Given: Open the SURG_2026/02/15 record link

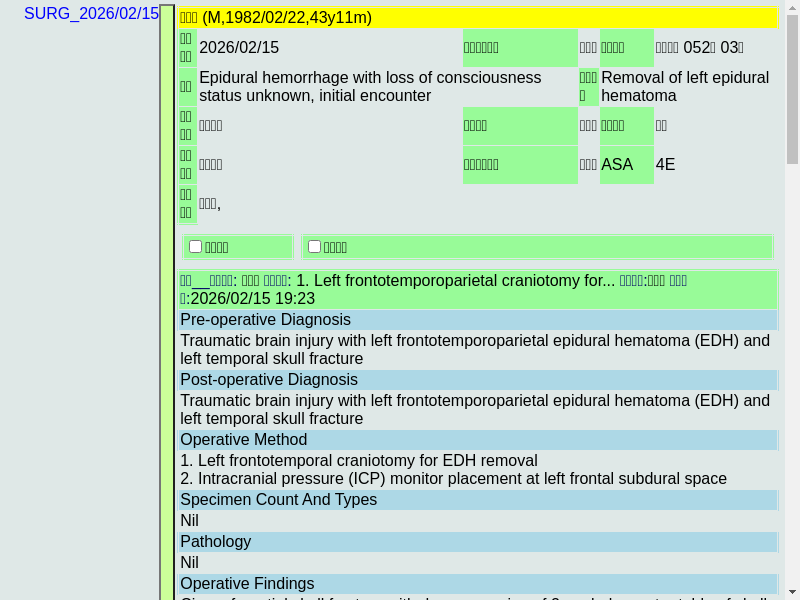Looking at the screenshot, I should 91,14.
